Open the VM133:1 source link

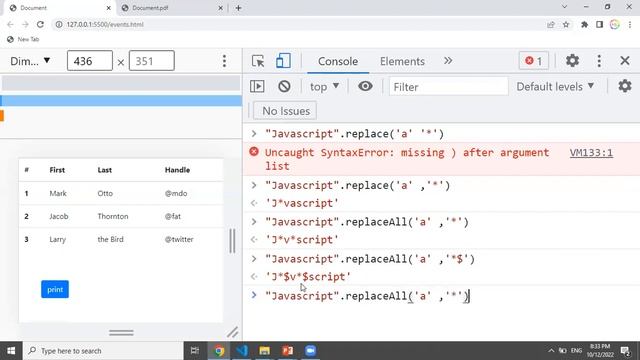pyautogui.click(x=591, y=153)
